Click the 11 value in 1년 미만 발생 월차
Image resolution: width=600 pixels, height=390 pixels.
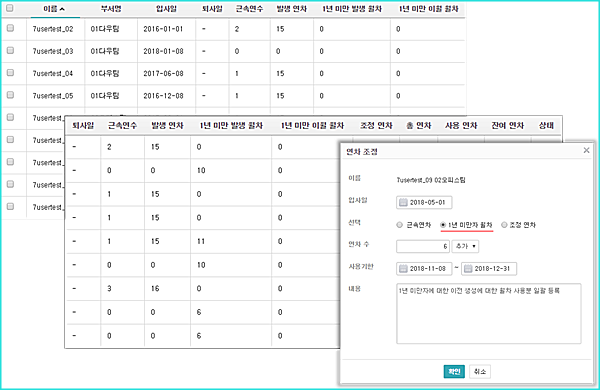coord(201,241)
